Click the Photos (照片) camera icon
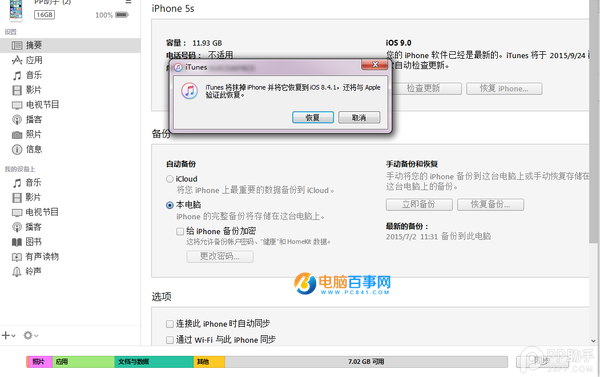 pos(17,135)
